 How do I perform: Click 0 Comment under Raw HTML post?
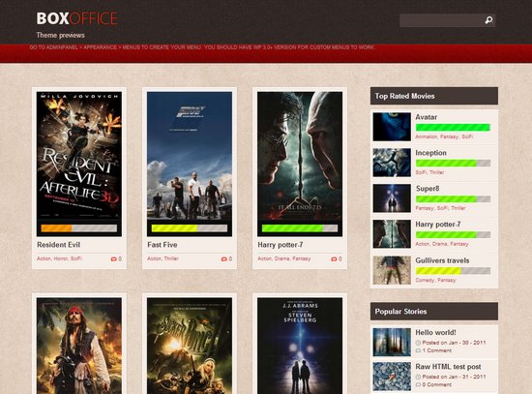(x=437, y=385)
